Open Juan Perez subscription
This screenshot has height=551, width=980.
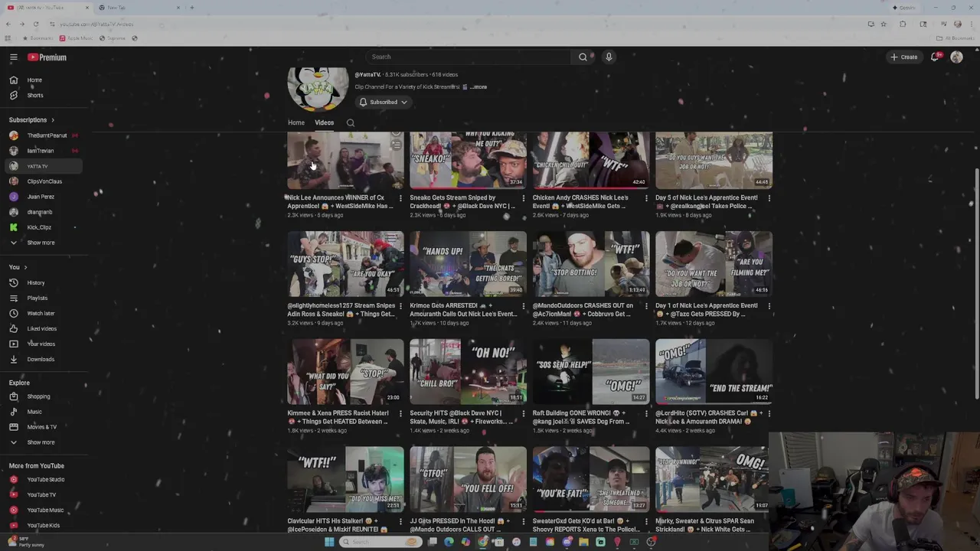click(x=41, y=197)
